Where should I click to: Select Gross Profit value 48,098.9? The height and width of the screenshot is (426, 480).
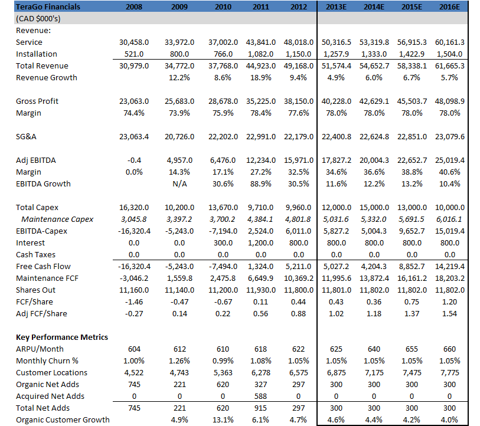point(449,101)
